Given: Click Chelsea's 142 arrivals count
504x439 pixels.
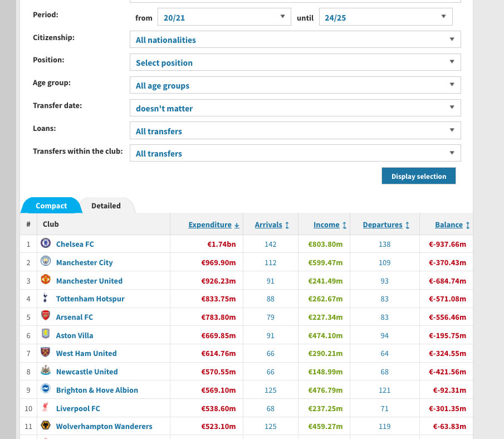Looking at the screenshot, I should 270,245.
